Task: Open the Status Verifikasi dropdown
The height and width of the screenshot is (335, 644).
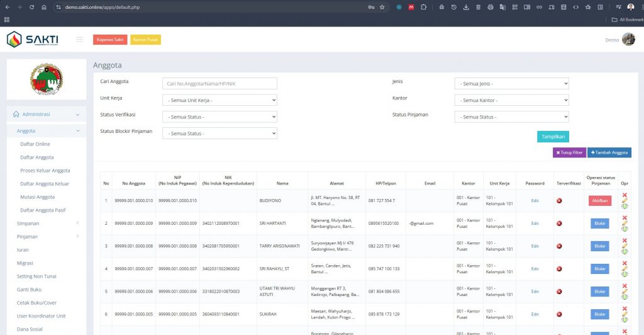Action: (x=219, y=116)
